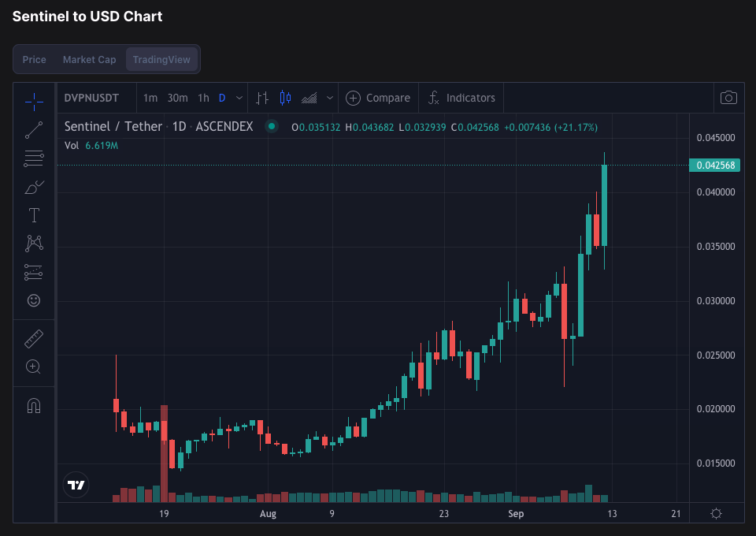This screenshot has width=756, height=536.
Task: Click the Sentinel to USD Chart heading
Action: click(x=87, y=17)
